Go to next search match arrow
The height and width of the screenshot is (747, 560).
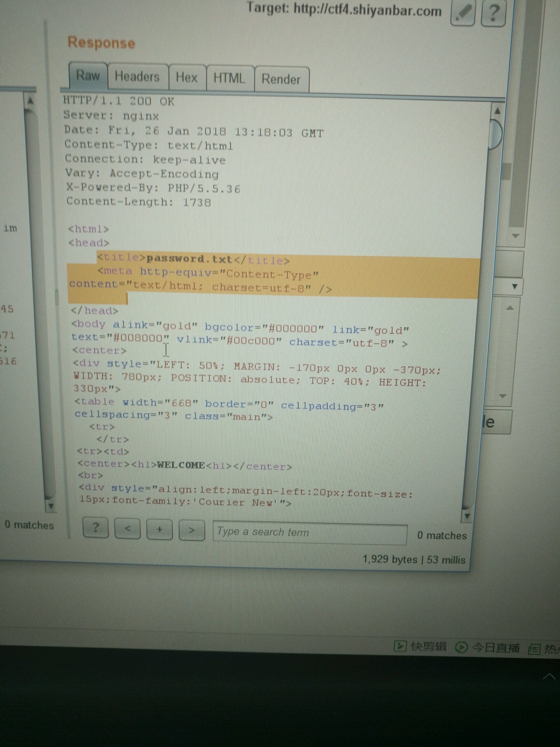pyautogui.click(x=192, y=530)
